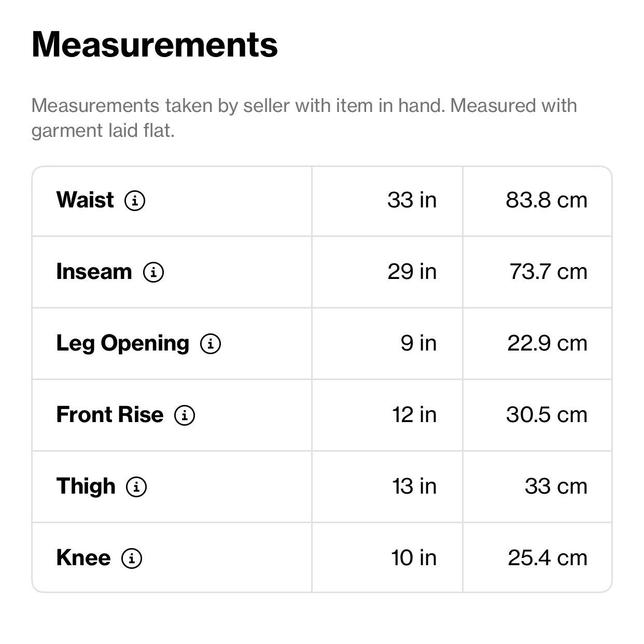Image resolution: width=644 pixels, height=644 pixels.
Task: Click the 10 in knee value
Action: 414,558
